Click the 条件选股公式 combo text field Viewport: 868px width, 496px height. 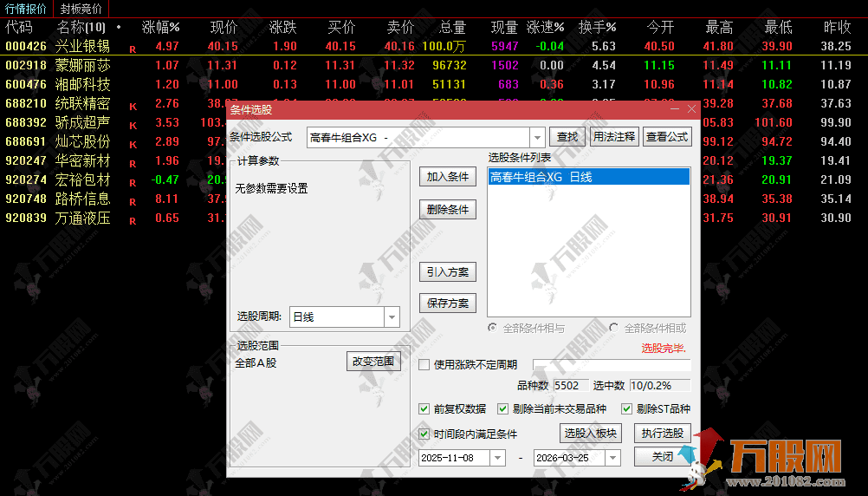[x=418, y=137]
